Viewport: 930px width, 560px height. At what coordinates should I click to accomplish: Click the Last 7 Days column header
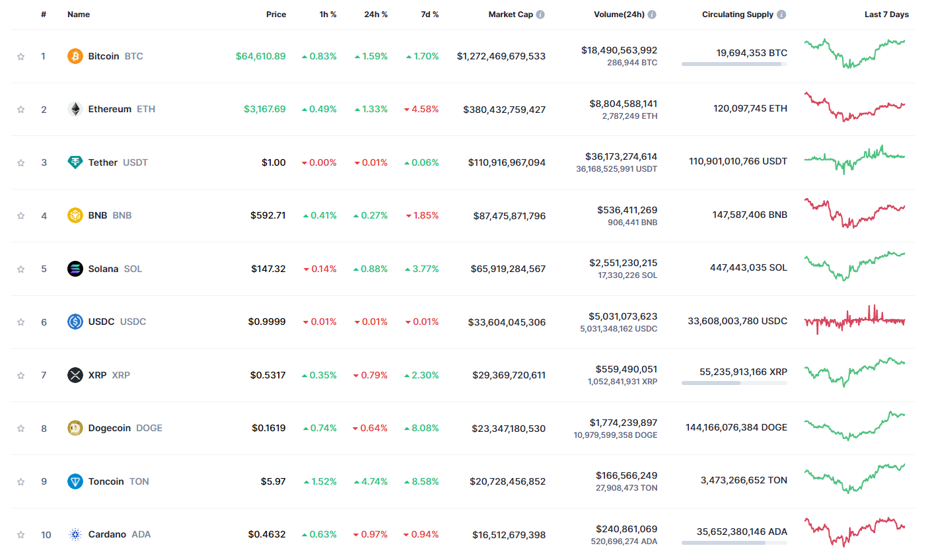pyautogui.click(x=886, y=15)
